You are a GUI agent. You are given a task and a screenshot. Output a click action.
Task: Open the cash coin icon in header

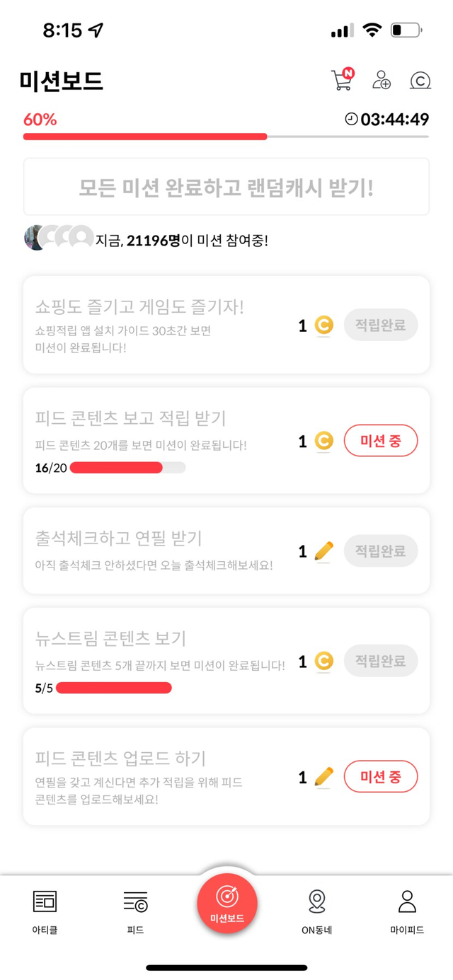(x=420, y=81)
